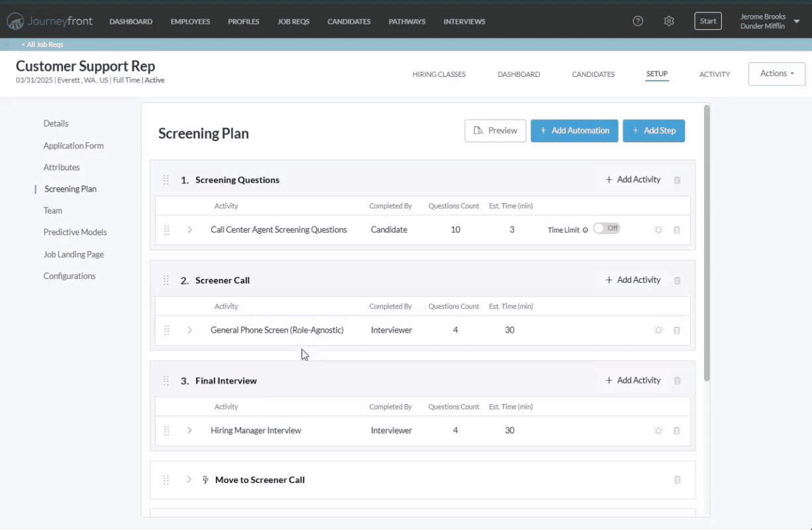Select Predictive Models in the sidebar
The width and height of the screenshot is (812, 530).
coord(75,233)
